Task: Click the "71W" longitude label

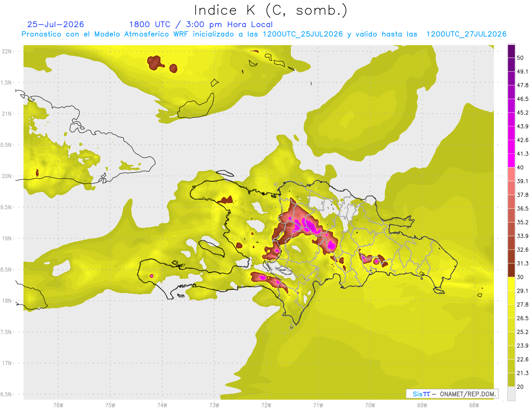Action: click(318, 405)
